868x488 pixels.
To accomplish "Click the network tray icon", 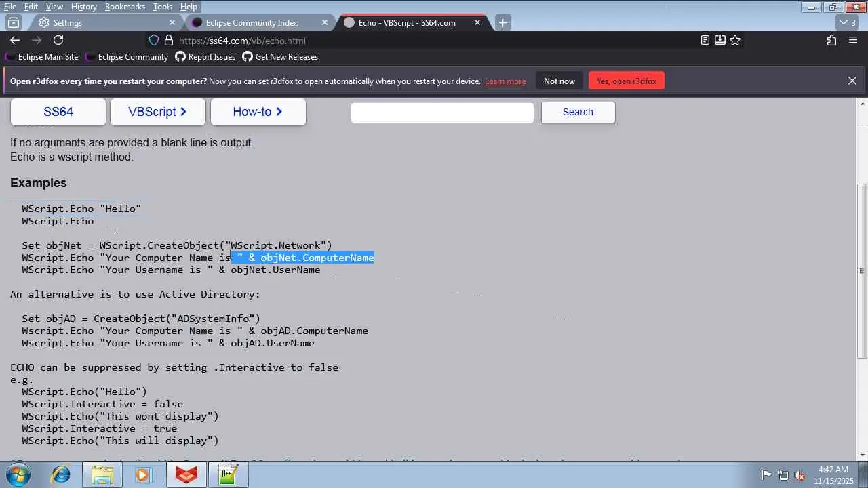I will pos(783,475).
